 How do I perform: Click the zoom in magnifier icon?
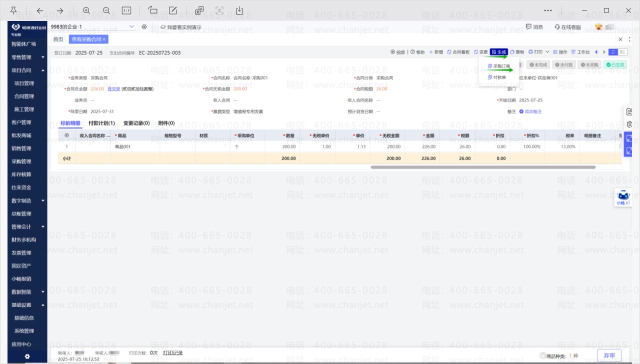click(x=86, y=10)
